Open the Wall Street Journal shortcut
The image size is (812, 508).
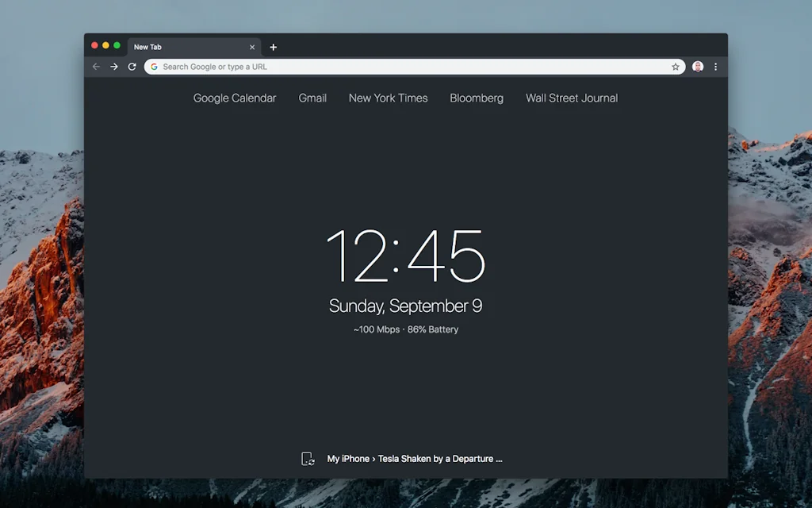(x=572, y=98)
